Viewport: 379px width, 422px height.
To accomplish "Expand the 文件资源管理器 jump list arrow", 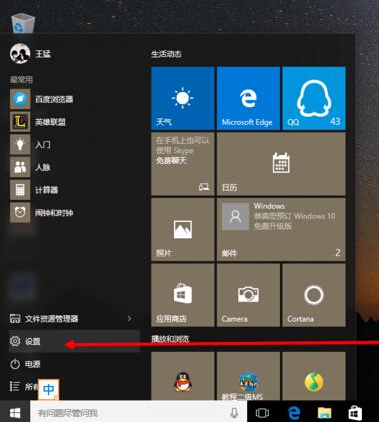I will (129, 318).
